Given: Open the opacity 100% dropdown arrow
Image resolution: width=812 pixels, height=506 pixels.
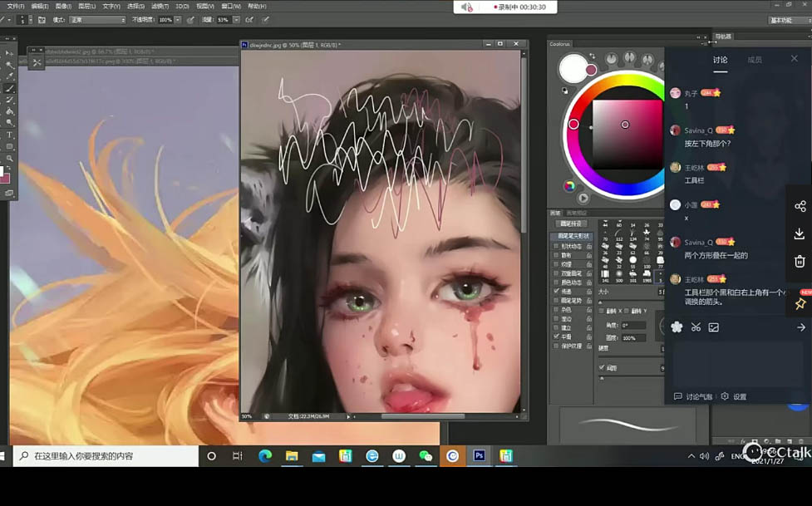Looking at the screenshot, I should [178, 20].
